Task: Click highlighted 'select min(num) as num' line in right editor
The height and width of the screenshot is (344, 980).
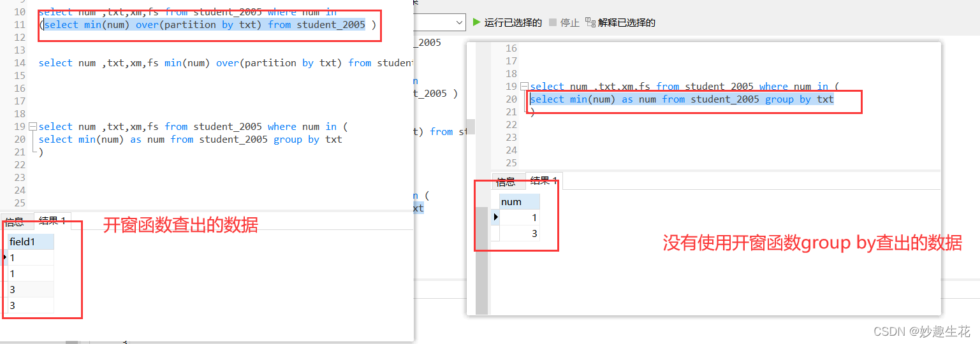Action: [682, 99]
